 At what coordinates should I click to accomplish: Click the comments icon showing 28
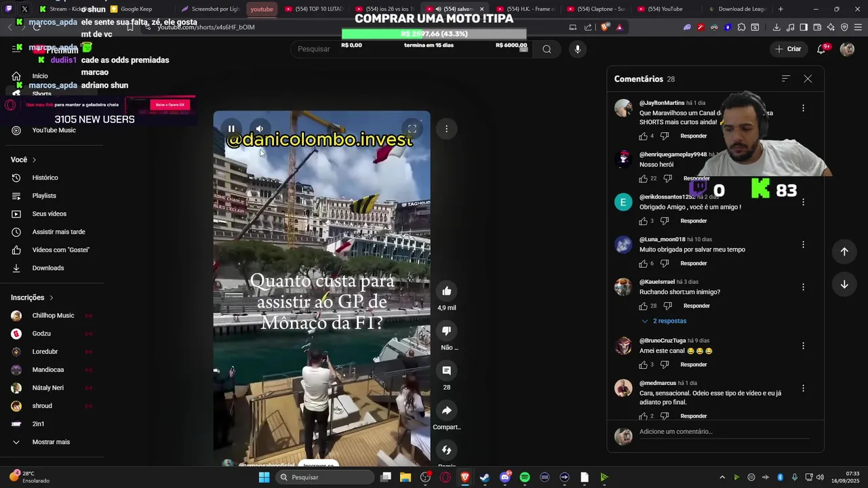pos(446,371)
